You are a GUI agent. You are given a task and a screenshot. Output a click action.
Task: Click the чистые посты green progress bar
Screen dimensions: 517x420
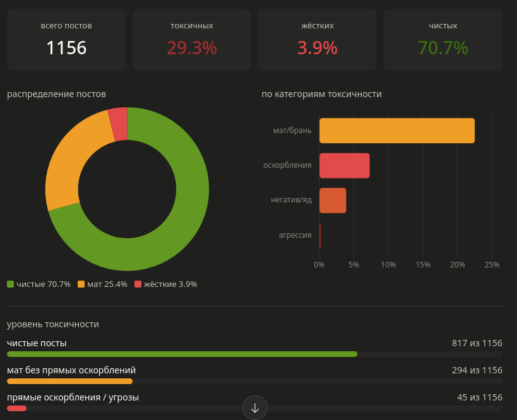pyautogui.click(x=182, y=354)
